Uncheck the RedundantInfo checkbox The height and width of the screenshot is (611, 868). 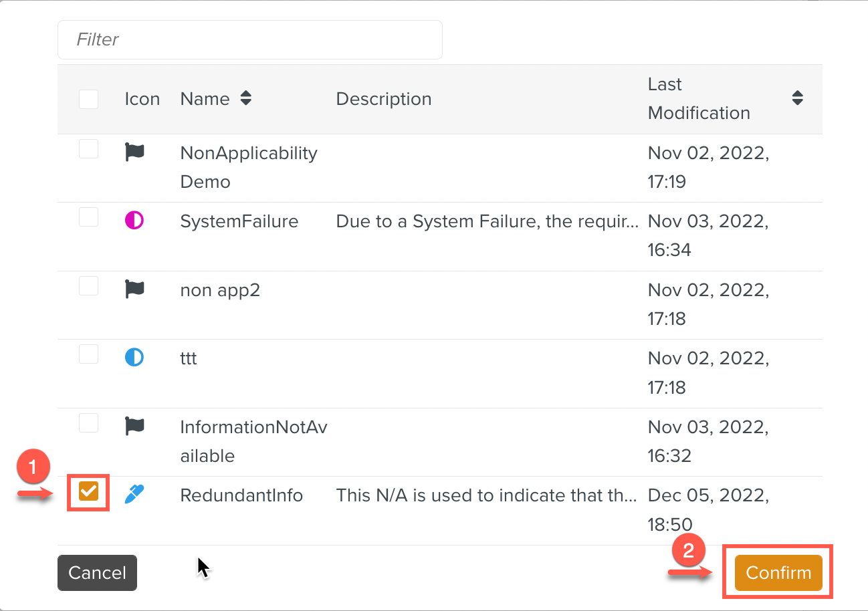point(88,492)
